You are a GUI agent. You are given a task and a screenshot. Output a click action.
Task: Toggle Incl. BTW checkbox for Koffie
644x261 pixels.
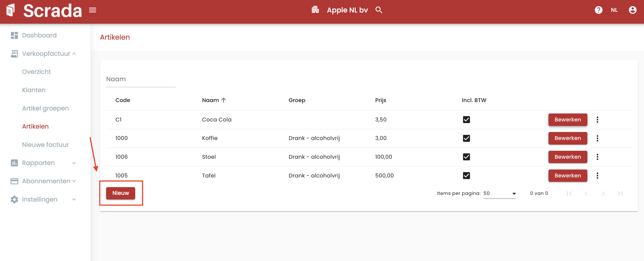point(466,138)
